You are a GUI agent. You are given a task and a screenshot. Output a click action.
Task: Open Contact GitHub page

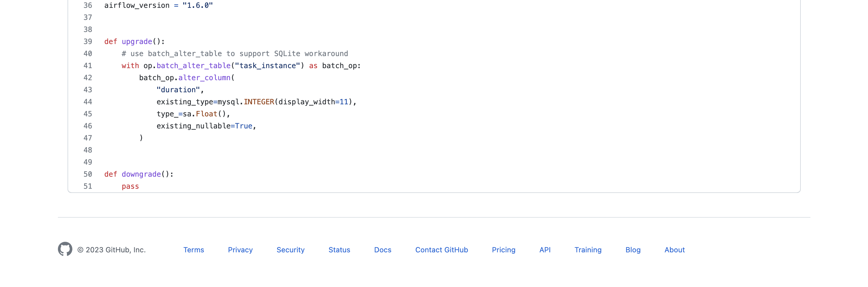(441, 250)
